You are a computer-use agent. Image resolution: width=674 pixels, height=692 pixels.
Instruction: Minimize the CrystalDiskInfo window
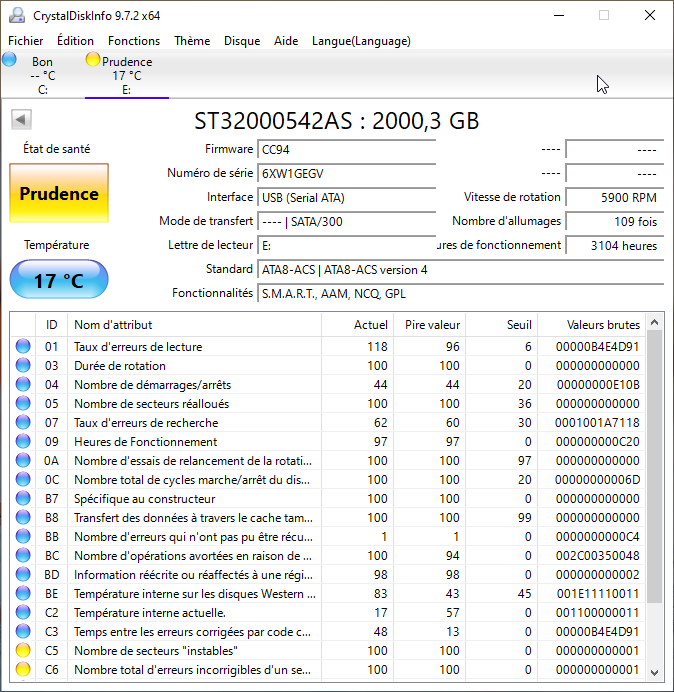[x=559, y=15]
